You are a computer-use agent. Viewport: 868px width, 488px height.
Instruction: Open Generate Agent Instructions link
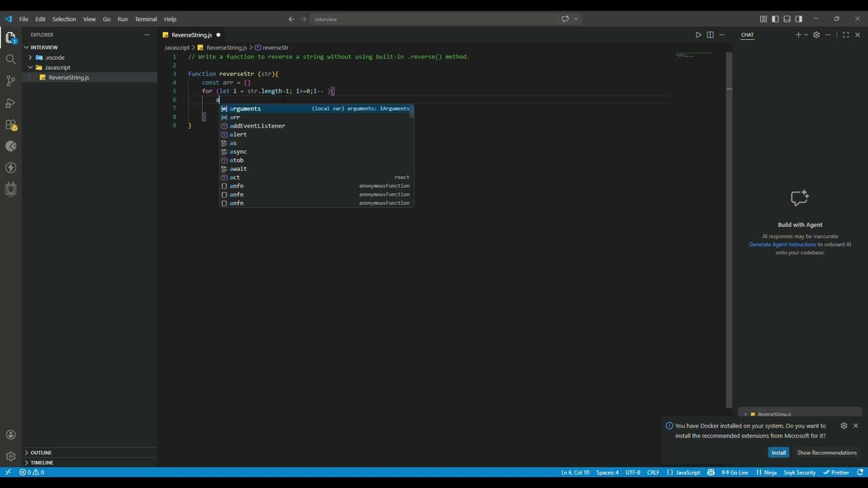coord(783,245)
